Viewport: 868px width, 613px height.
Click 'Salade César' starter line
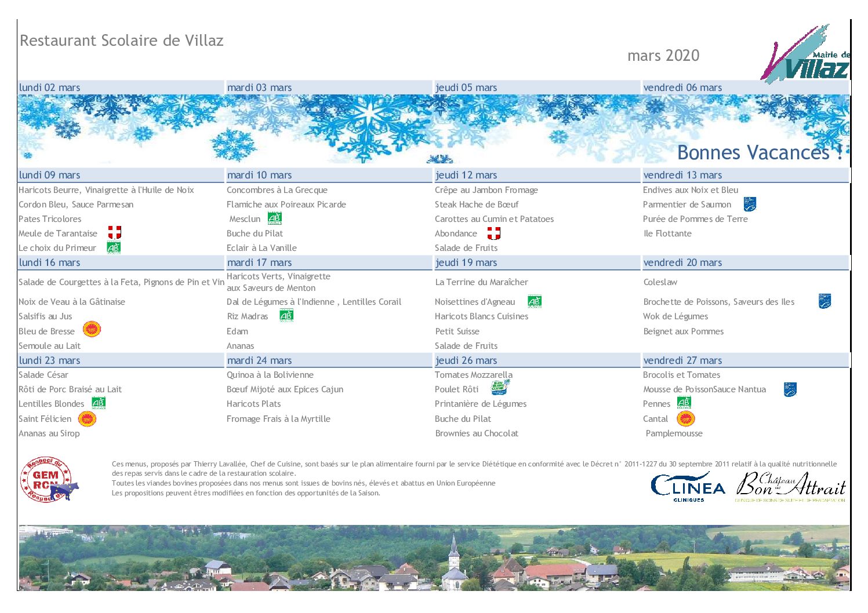point(43,375)
